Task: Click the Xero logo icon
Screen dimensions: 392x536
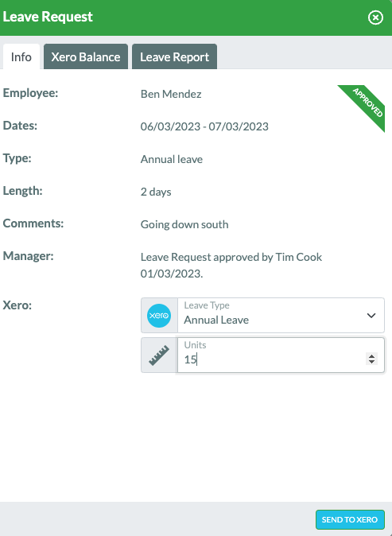Action: pyautogui.click(x=159, y=315)
